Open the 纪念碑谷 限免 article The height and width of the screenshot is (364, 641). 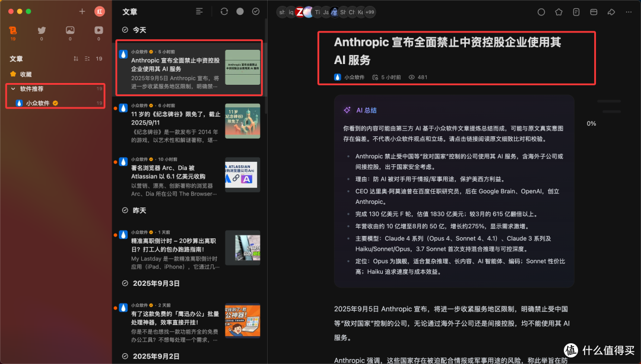pyautogui.click(x=189, y=122)
